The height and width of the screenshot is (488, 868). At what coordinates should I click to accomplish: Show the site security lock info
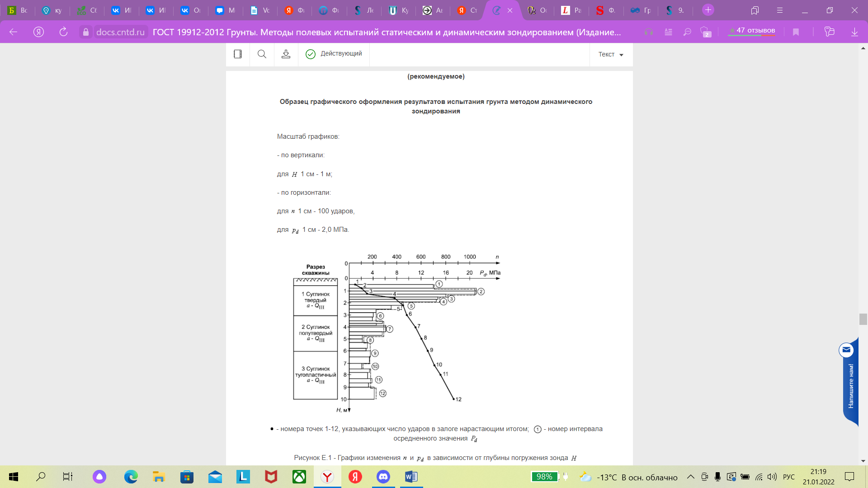(x=86, y=32)
